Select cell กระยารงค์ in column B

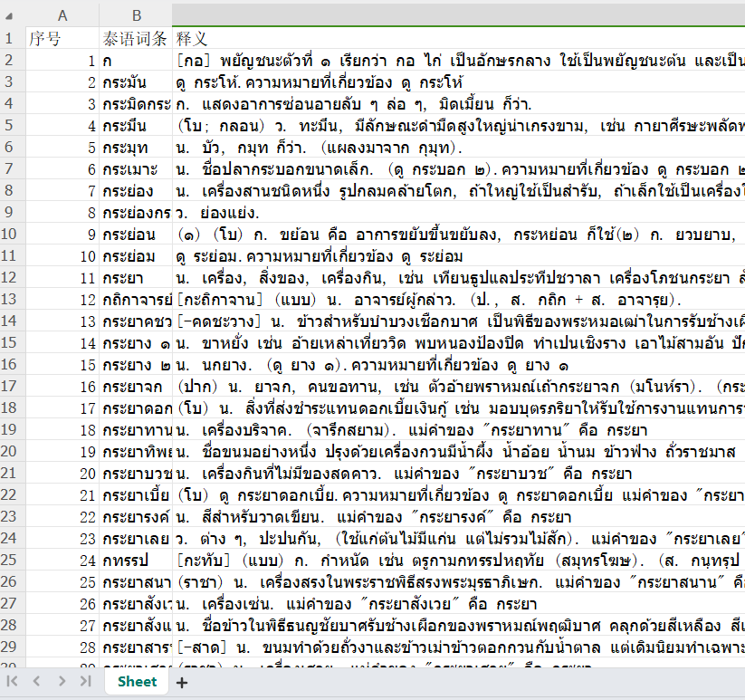click(x=136, y=516)
